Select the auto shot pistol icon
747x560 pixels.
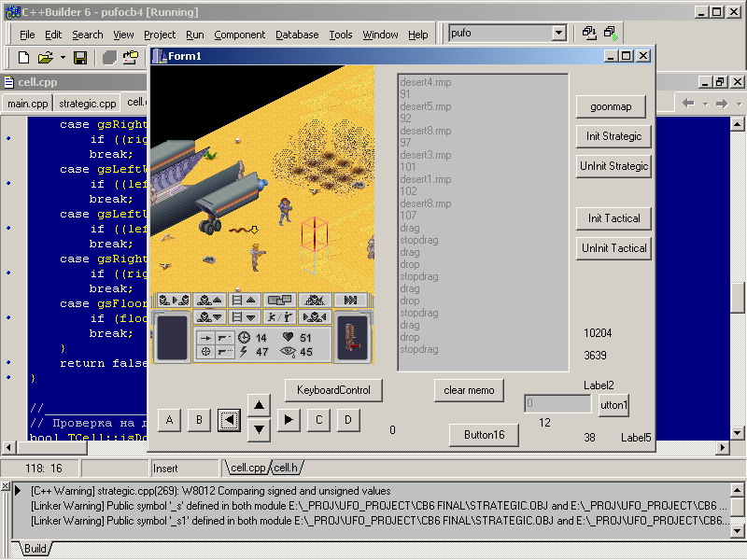click(224, 352)
